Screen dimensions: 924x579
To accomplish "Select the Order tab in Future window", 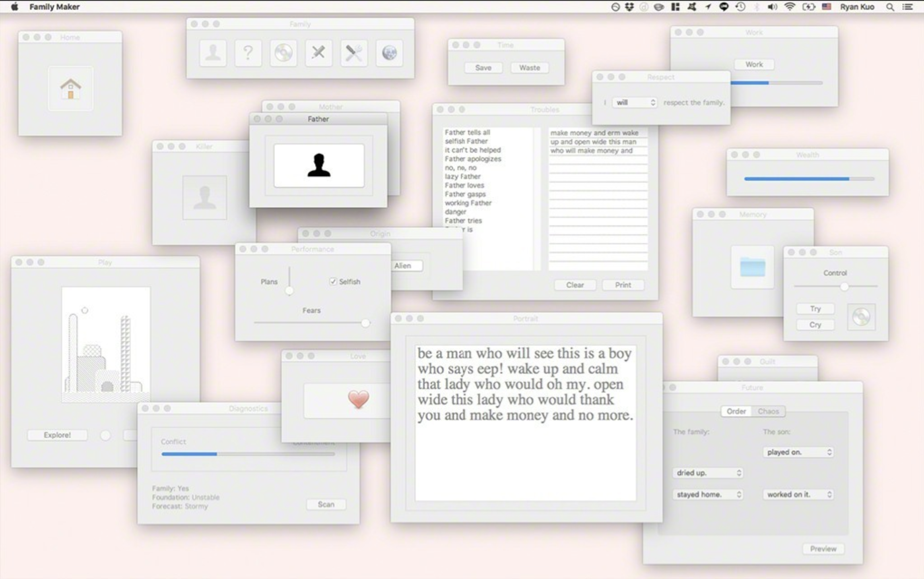I will 736,411.
